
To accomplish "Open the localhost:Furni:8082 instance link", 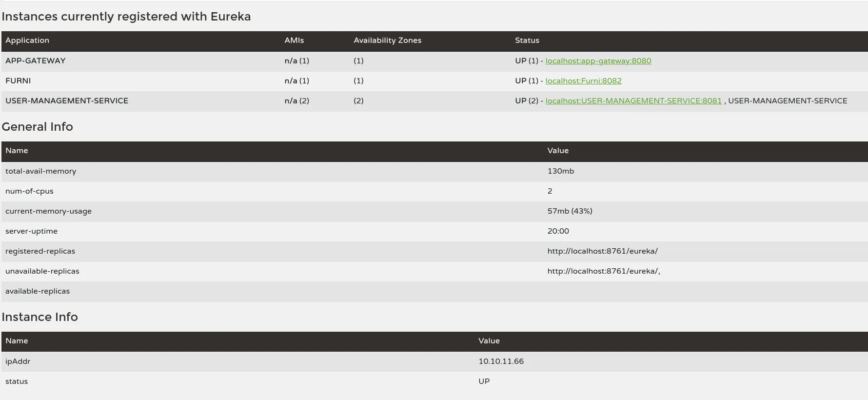I will pos(583,81).
